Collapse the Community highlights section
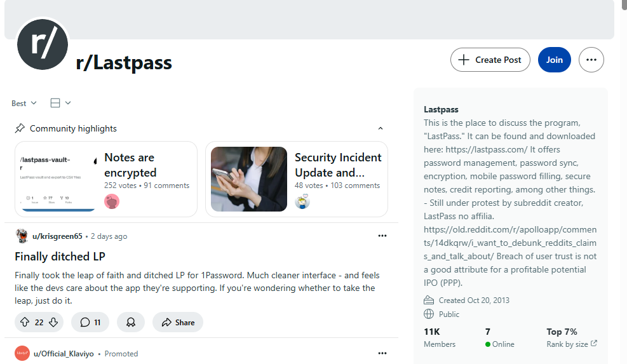This screenshot has height=364, width=627. coord(381,128)
